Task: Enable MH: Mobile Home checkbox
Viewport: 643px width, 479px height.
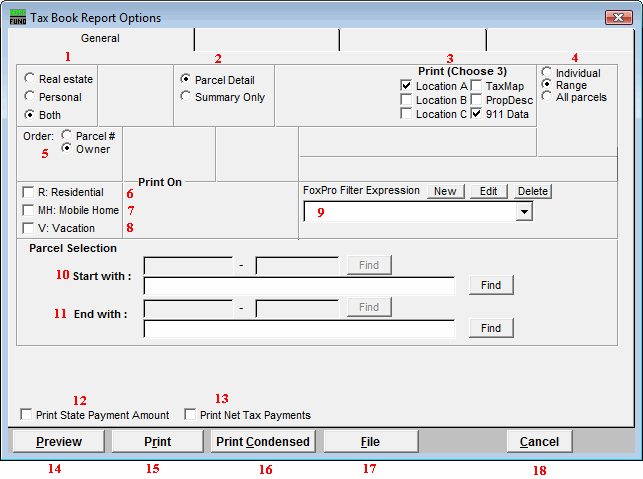Action: coord(27,211)
